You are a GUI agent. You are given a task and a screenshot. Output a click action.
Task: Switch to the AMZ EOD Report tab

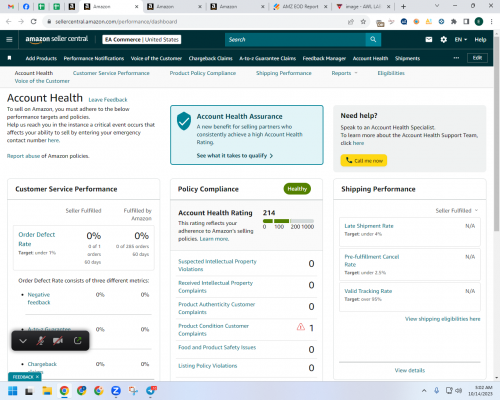tap(300, 6)
